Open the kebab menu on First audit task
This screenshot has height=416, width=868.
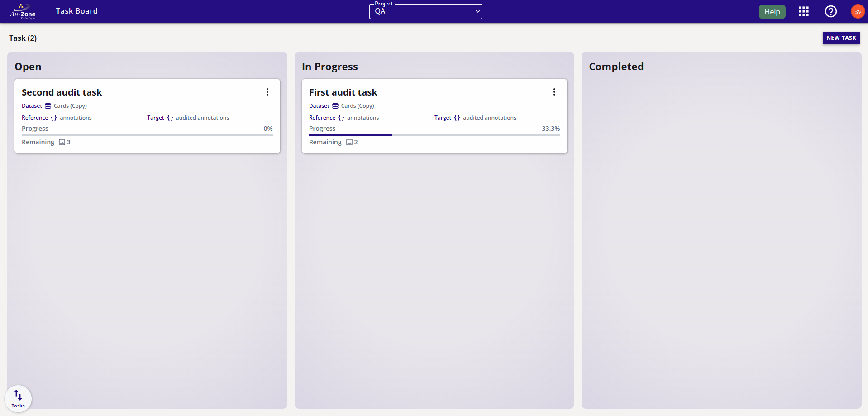click(x=554, y=91)
